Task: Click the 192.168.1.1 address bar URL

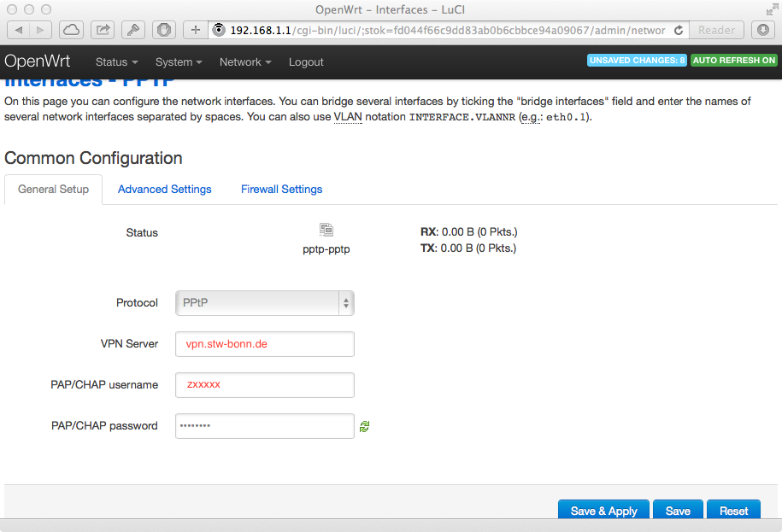Action: pyautogui.click(x=447, y=31)
